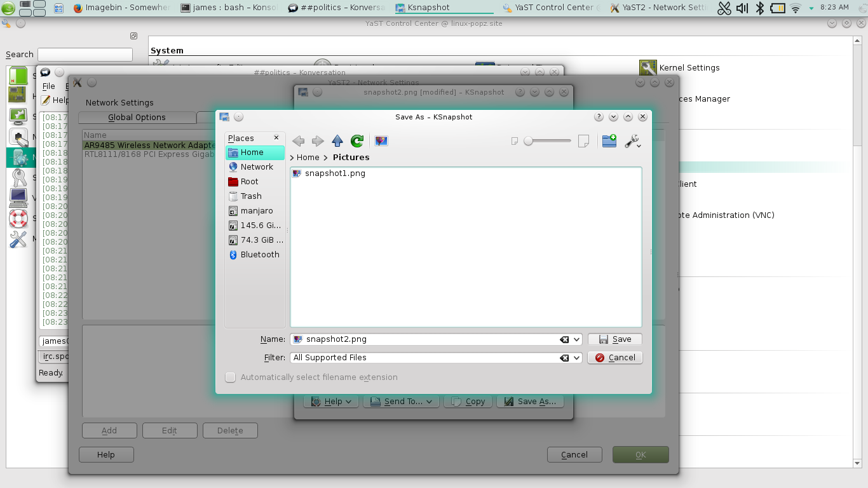Open the wireless network icon in system tray

(796, 8)
